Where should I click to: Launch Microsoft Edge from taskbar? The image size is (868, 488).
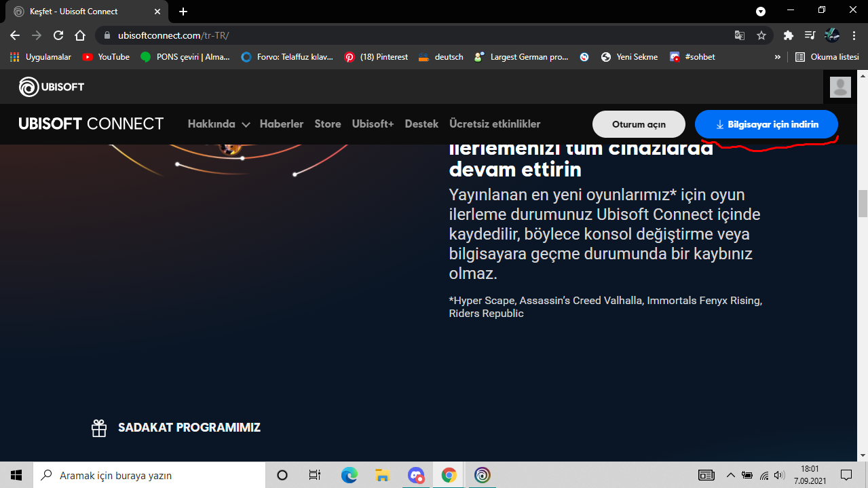point(349,475)
